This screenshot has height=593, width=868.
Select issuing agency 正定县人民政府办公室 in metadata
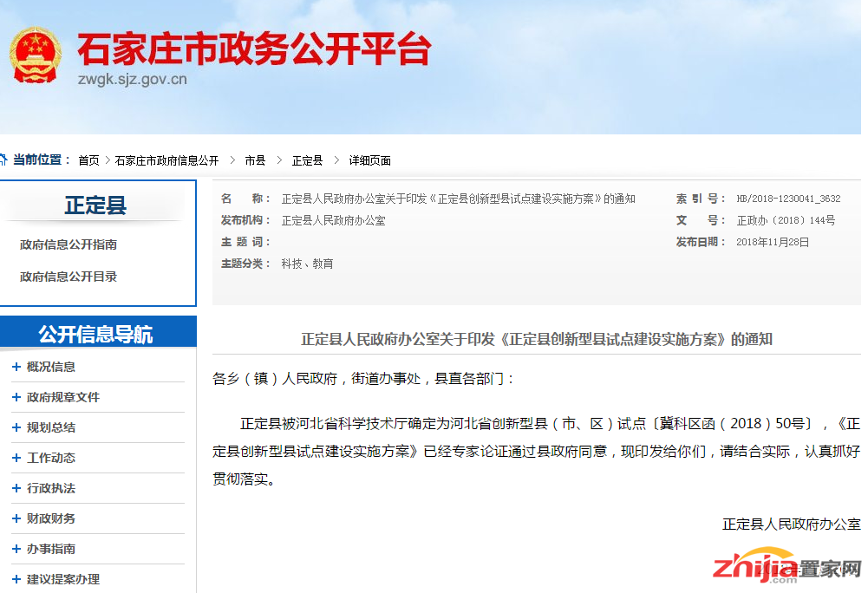point(333,220)
